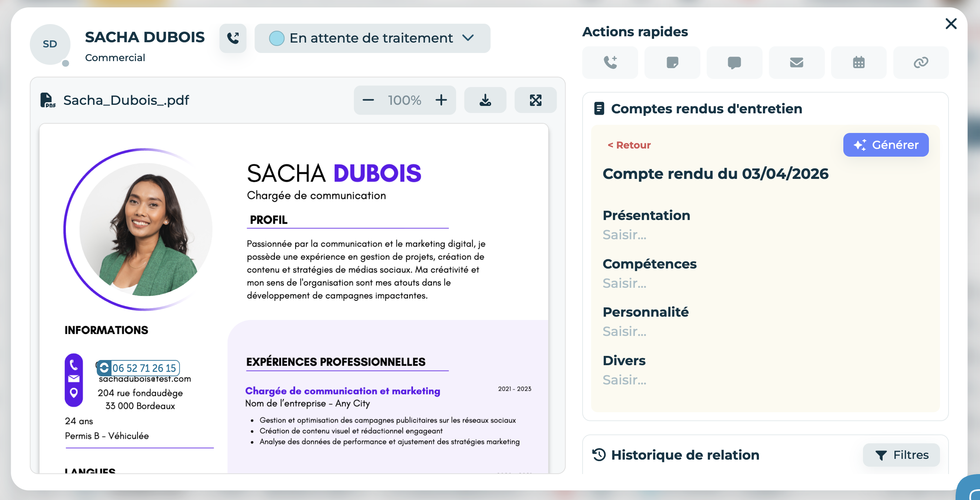This screenshot has height=500, width=980.
Task: Download the Sacha_Dubois_.pdf file
Action: pos(485,100)
